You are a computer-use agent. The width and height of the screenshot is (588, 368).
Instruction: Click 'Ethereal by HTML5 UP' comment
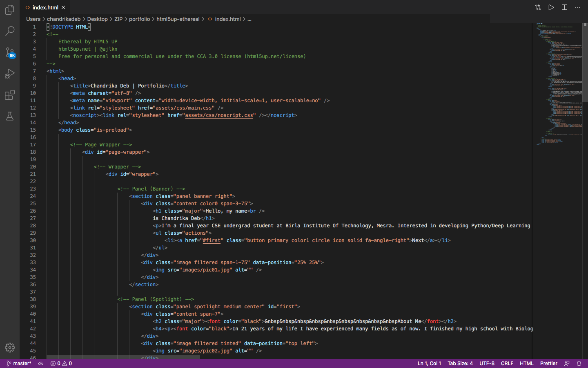pyautogui.click(x=88, y=42)
